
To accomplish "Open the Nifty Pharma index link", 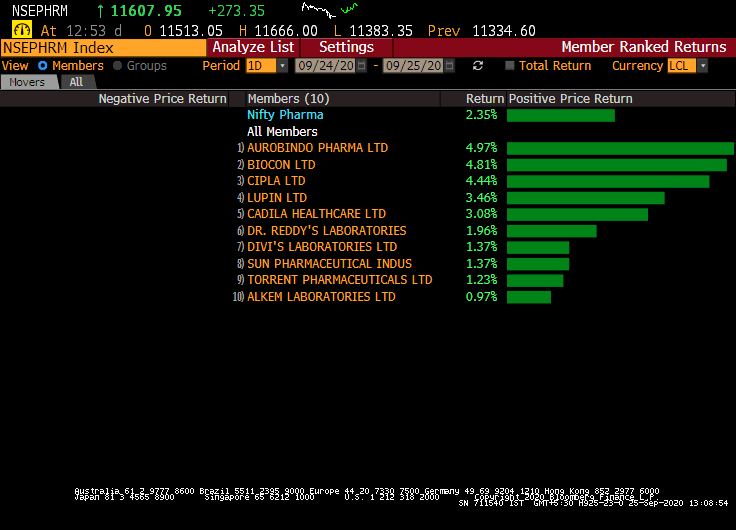I will pyautogui.click(x=285, y=115).
